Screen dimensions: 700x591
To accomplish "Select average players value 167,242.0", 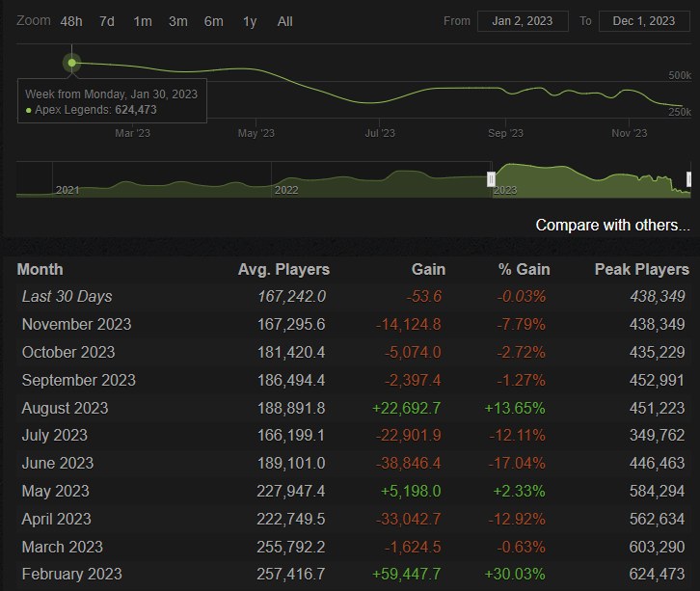I will [291, 296].
